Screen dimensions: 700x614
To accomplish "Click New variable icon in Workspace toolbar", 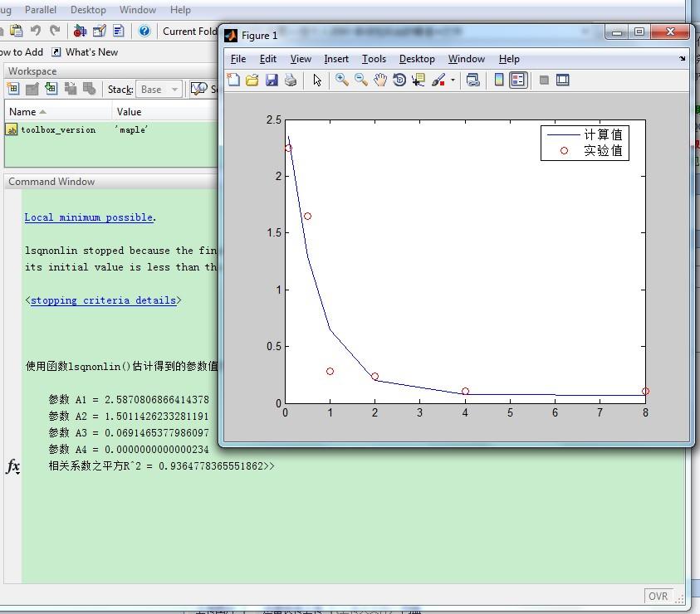I will click(13, 89).
